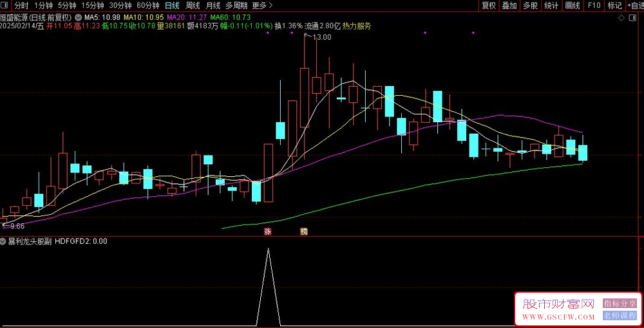Viewport: 644px width, 328px height.
Task: Select the 周线 weekly chart tab
Action: [193, 5]
